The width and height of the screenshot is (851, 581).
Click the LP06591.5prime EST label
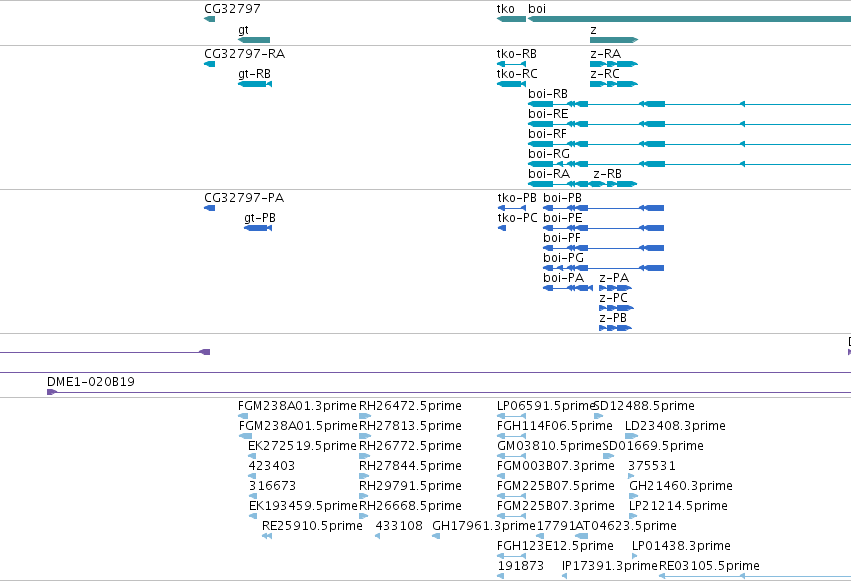click(546, 406)
